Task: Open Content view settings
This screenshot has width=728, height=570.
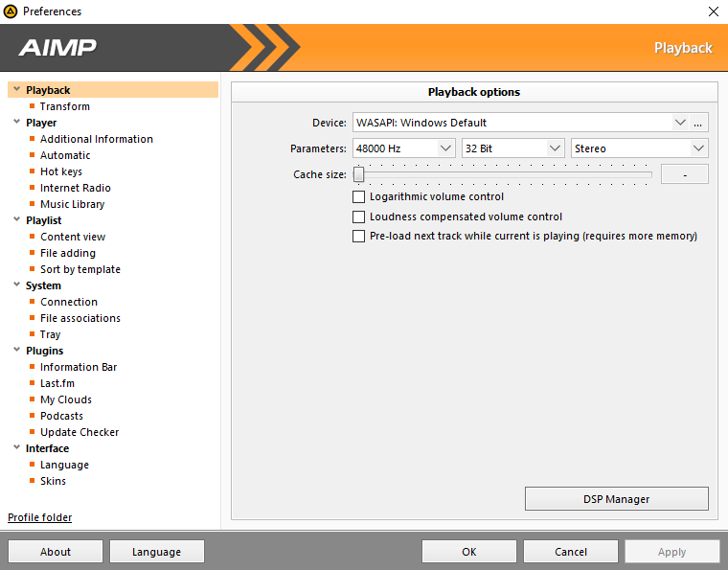Action: pos(73,237)
